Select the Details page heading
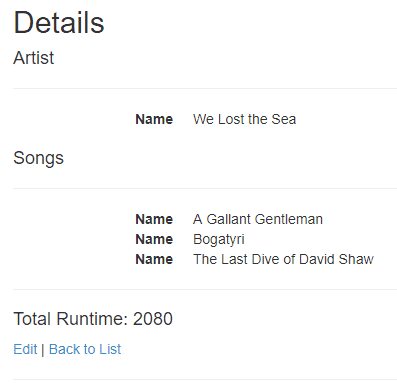This screenshot has width=397, height=383. tap(59, 23)
